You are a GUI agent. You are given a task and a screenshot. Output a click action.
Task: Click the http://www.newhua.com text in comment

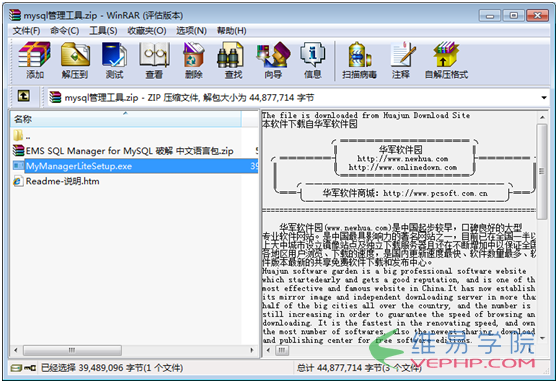point(402,159)
